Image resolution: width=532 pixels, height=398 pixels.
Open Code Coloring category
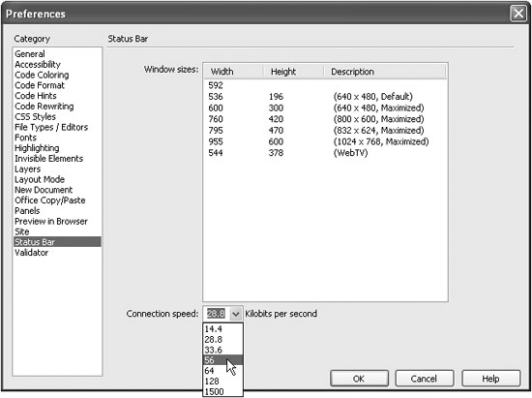[x=42, y=76]
